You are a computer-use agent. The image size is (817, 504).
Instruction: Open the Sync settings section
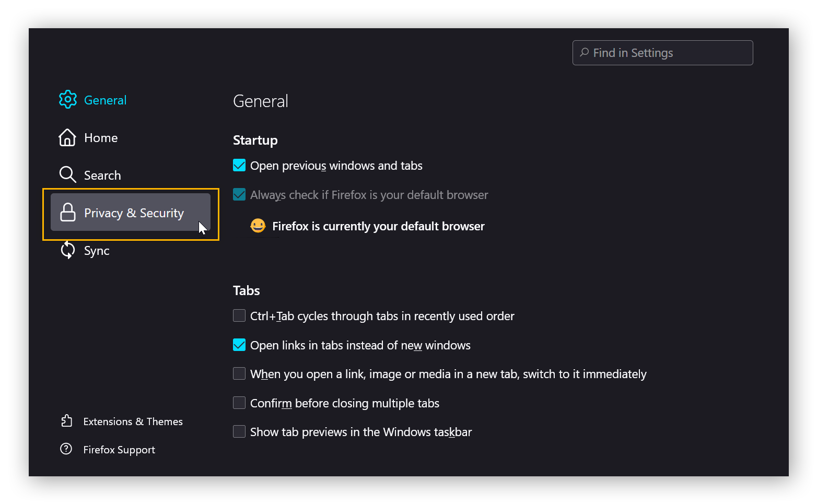click(x=97, y=250)
